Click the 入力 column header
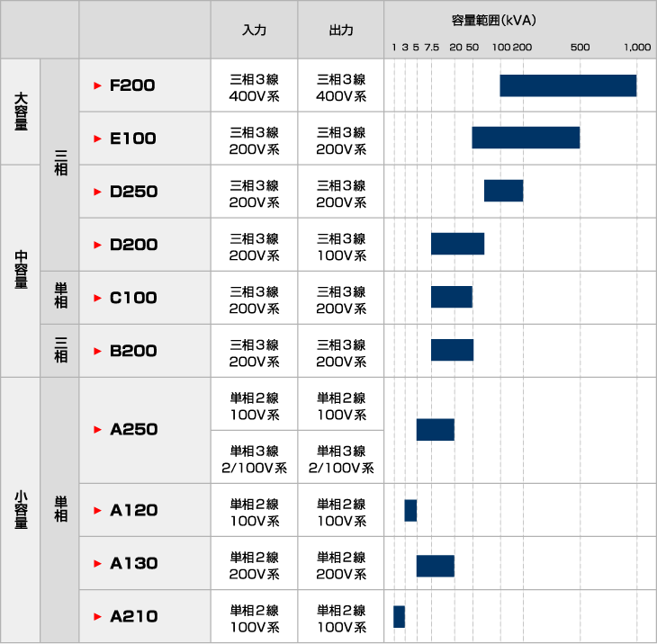 255,30
